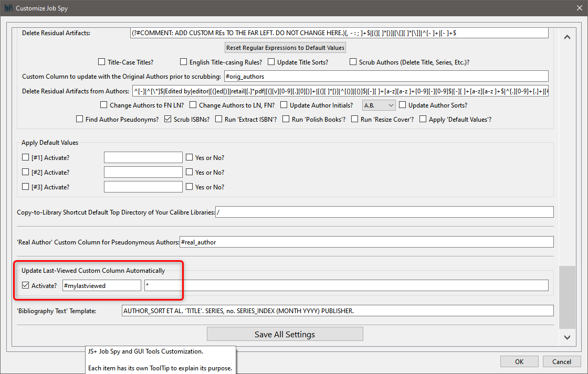
Task: Click the scroll up arrow
Action: point(568,37)
